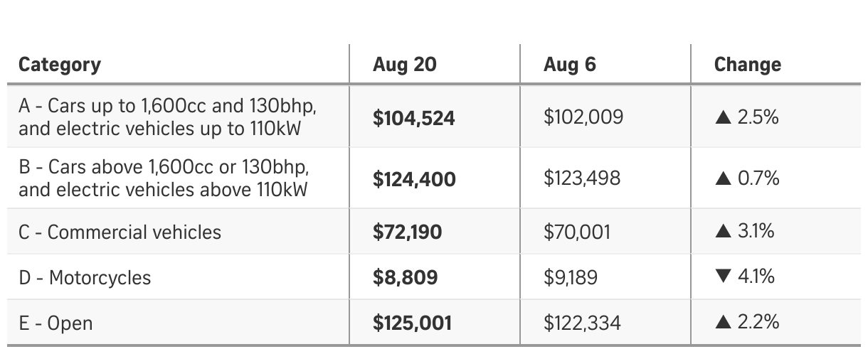Select the Aug 20 column header

pyautogui.click(x=404, y=65)
